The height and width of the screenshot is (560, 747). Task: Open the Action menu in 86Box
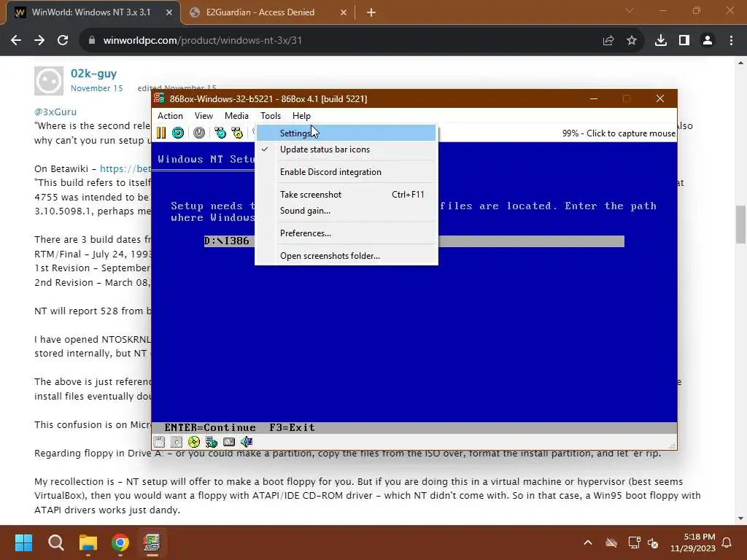(x=170, y=116)
